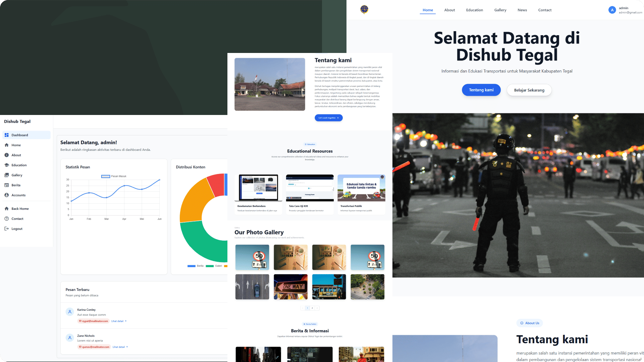The image size is (644, 362).
Task: Click the Dashboard grid icon in sidebar
Action: pos(7,135)
